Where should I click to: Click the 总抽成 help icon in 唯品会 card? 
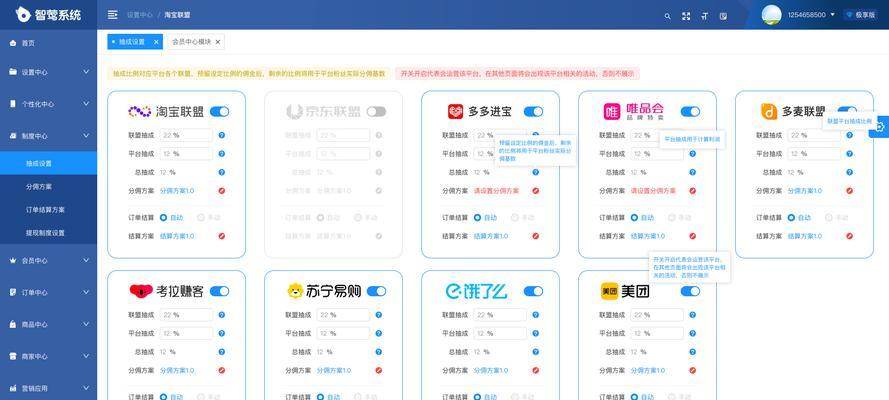click(692, 172)
